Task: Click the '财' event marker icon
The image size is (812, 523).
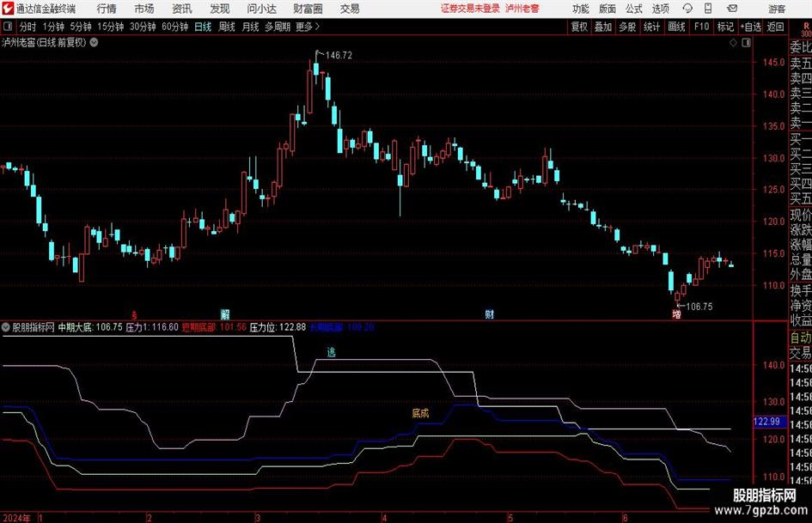Action: pos(490,313)
